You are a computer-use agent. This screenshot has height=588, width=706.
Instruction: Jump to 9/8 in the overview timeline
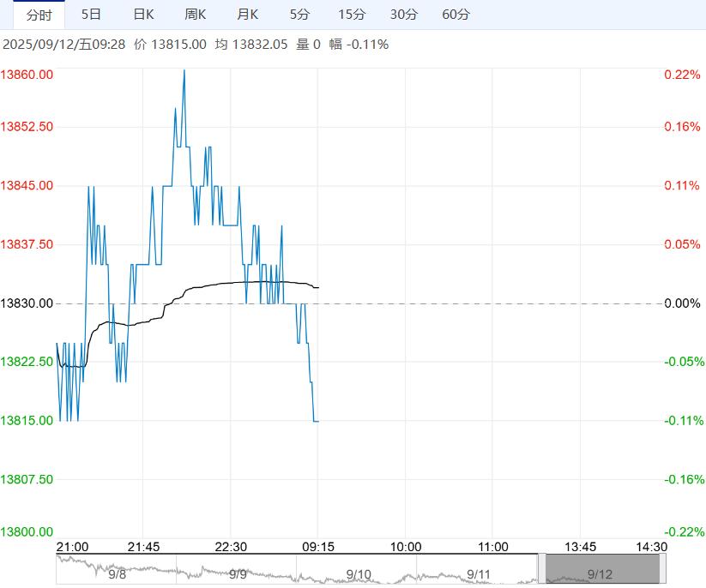117,574
